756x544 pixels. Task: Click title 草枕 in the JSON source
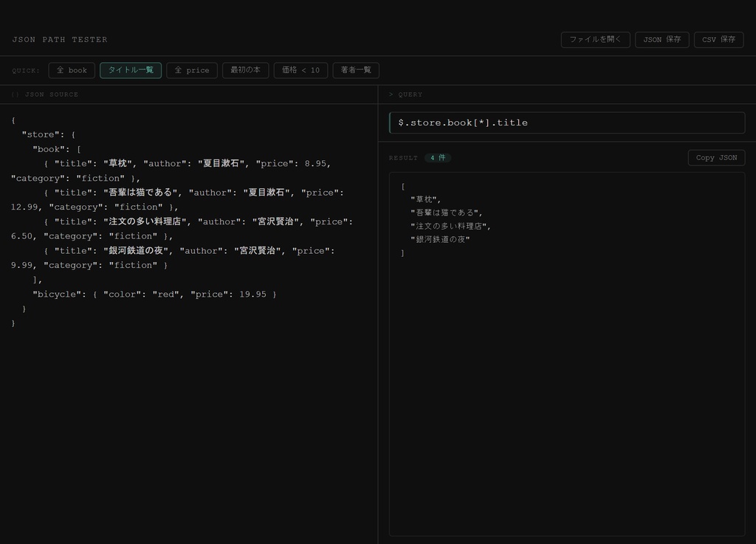pyautogui.click(x=118, y=163)
